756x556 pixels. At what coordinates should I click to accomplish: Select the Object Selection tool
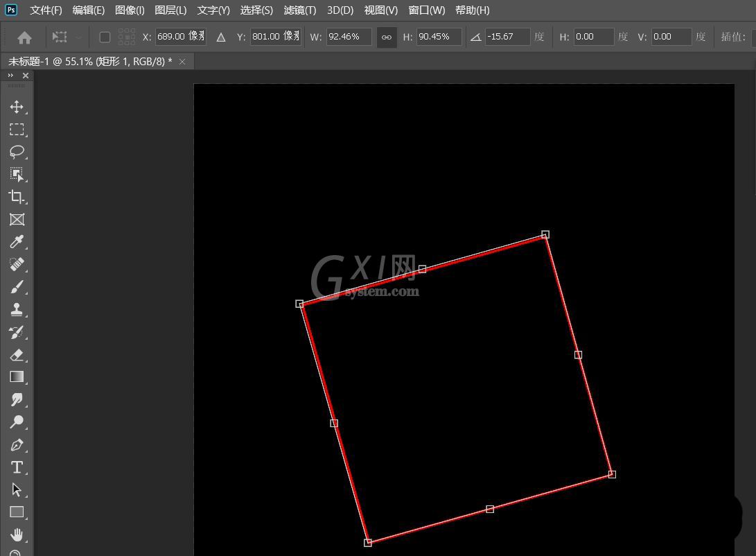pyautogui.click(x=17, y=174)
